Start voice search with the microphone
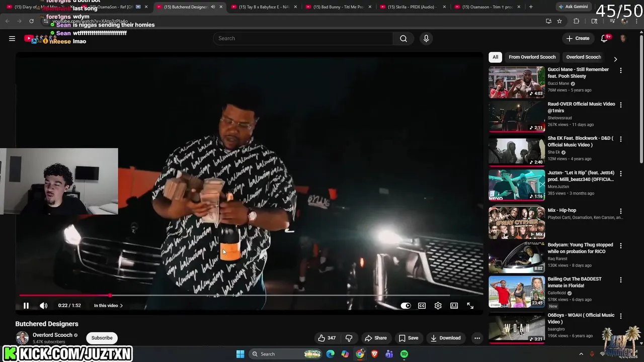This screenshot has height=362, width=644. (426, 38)
